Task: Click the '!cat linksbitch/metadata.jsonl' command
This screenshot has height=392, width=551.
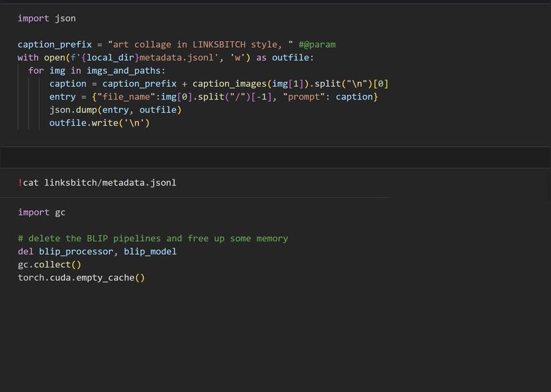Action: pos(97,182)
